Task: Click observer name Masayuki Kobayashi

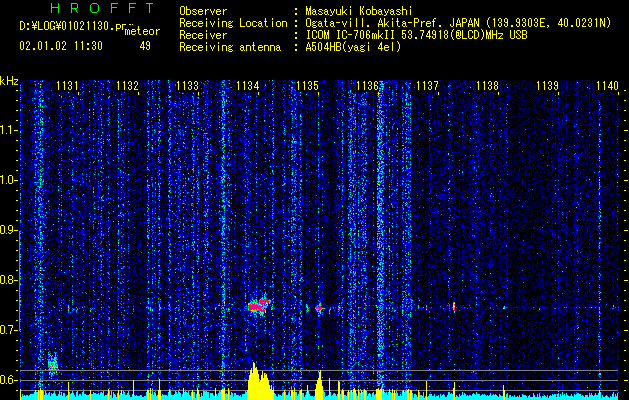Action: coord(358,11)
